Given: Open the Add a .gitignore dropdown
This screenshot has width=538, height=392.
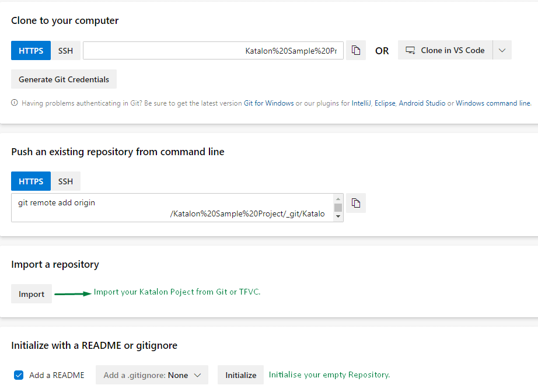Looking at the screenshot, I should tap(152, 375).
